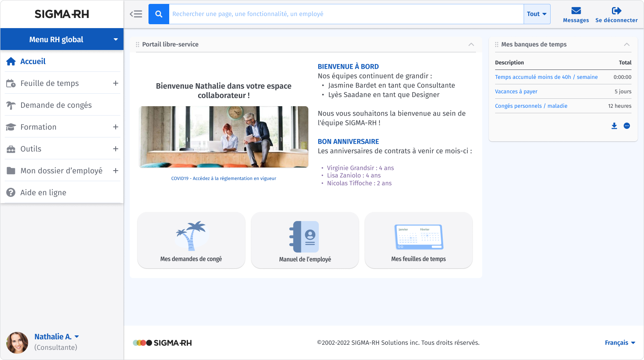The width and height of the screenshot is (644, 360).
Task: Click the Se déconnecter logout icon
Action: 616,11
